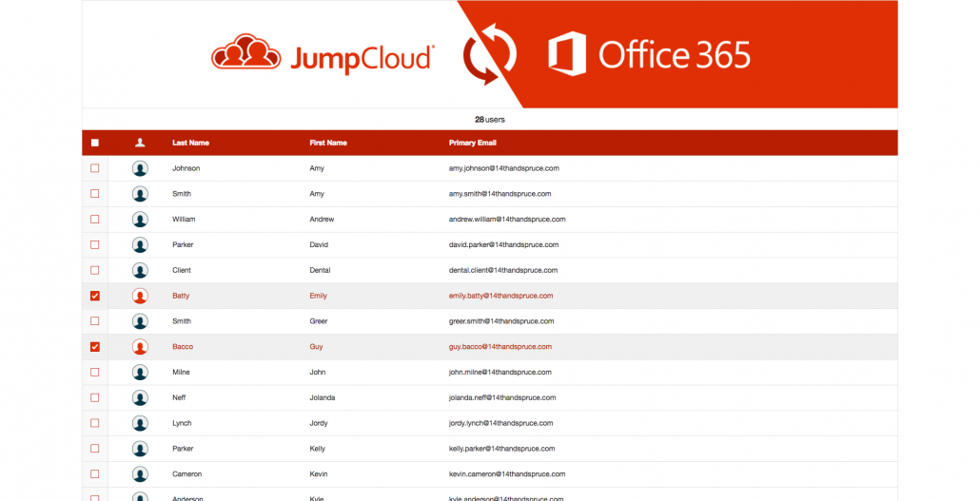This screenshot has width=980, height=501.
Task: Click email guy.bacco@14thandspruce.com
Action: pyautogui.click(x=500, y=347)
